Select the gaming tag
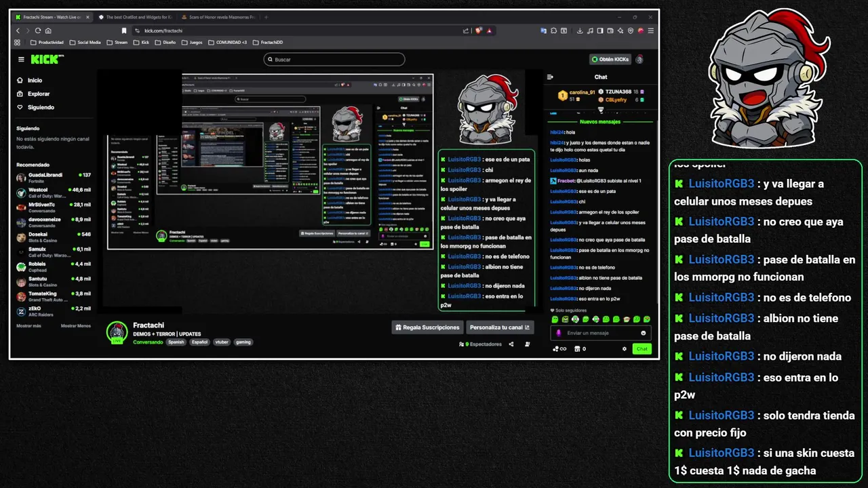 tap(243, 342)
